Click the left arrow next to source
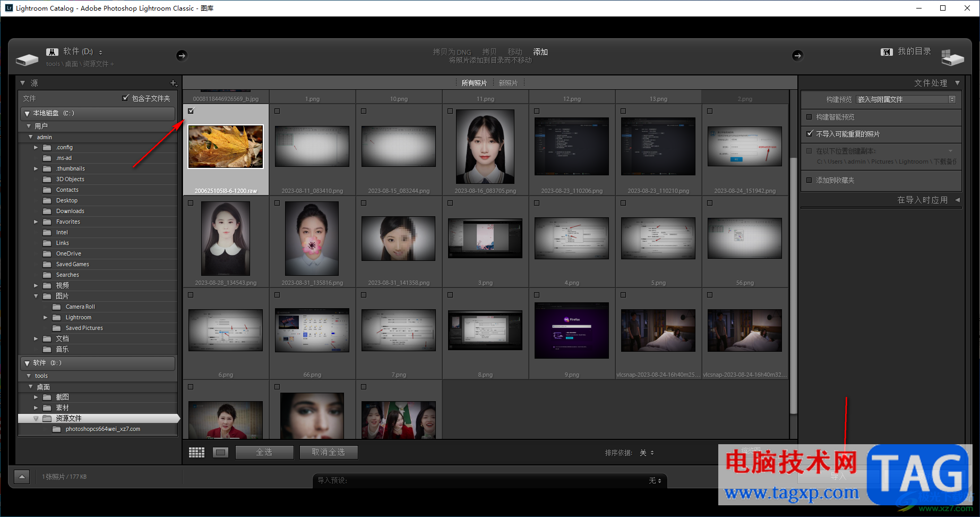 coord(182,55)
